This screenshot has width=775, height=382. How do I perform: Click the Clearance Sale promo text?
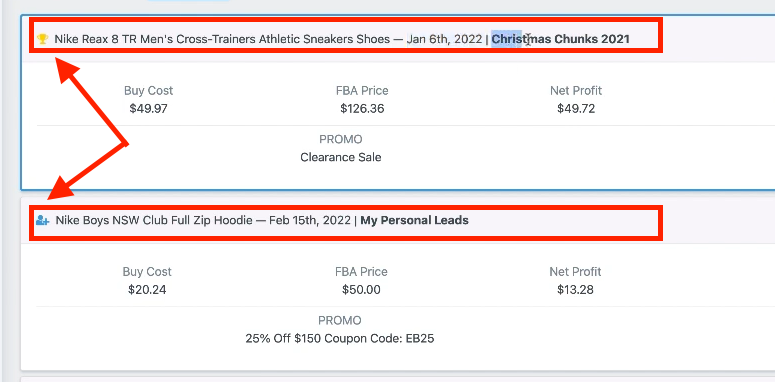click(341, 158)
